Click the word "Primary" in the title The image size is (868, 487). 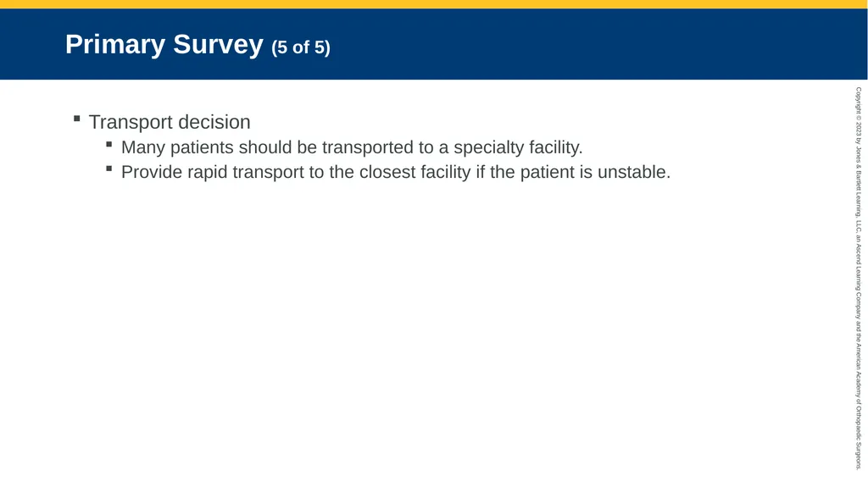115,44
